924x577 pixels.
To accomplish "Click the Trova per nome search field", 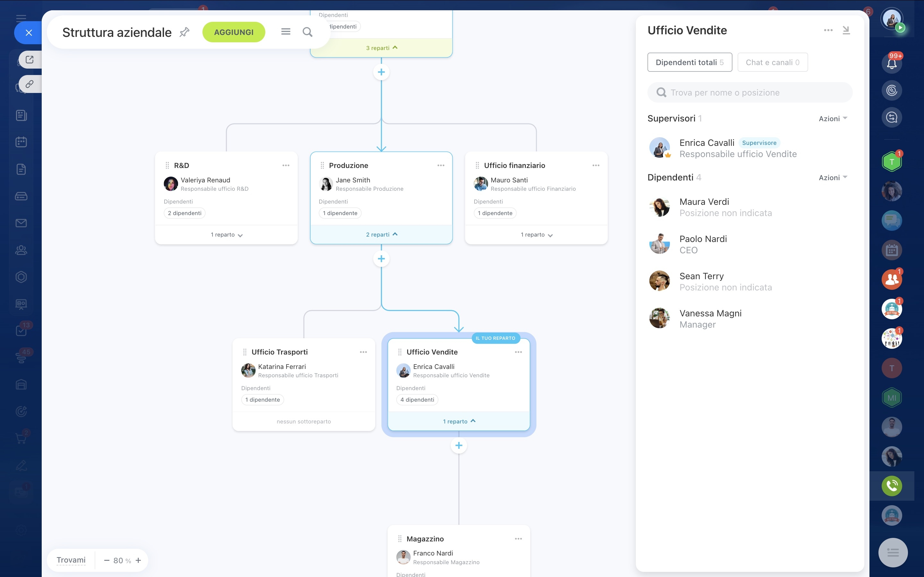I will [749, 92].
